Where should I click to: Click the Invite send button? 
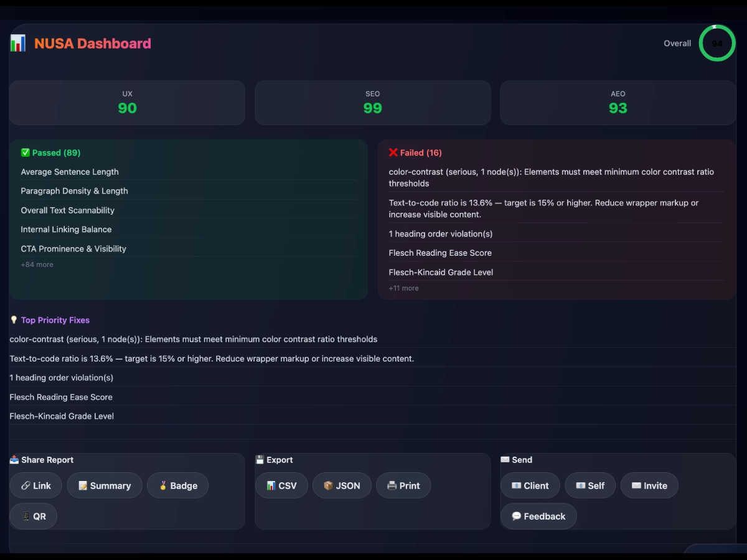pyautogui.click(x=649, y=486)
